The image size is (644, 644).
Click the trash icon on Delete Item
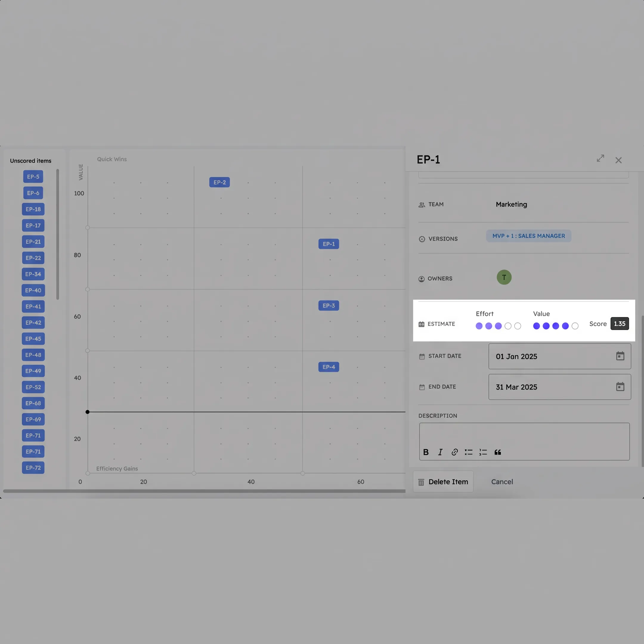(421, 482)
